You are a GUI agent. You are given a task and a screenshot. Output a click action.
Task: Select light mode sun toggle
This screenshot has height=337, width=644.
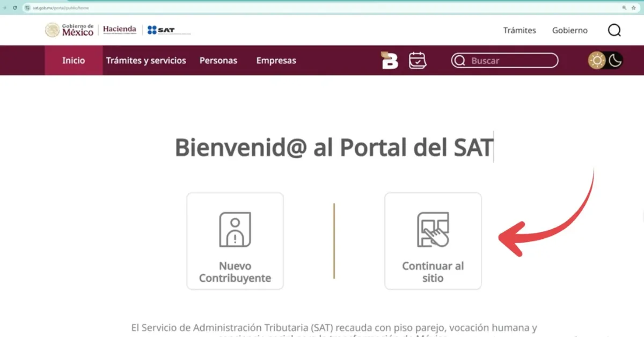coord(597,61)
